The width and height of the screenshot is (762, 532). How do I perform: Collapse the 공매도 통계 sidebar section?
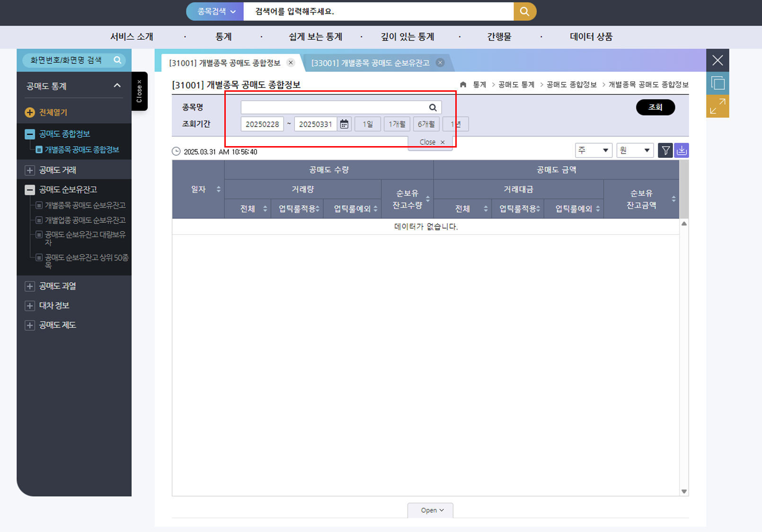pos(117,86)
